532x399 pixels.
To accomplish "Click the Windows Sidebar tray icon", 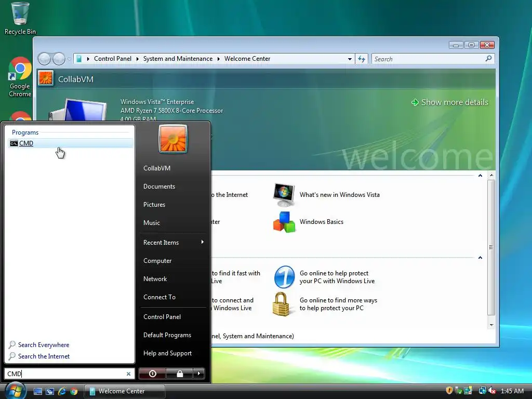I will (468, 391).
